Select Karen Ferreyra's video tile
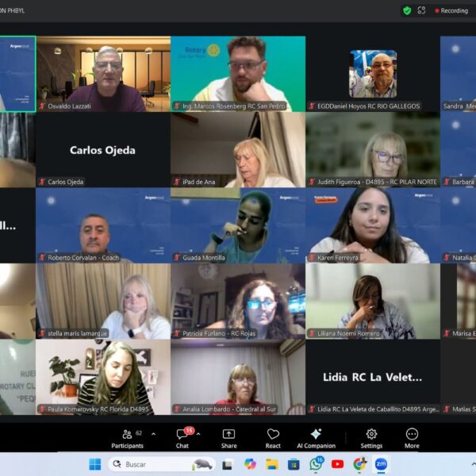 pos(373,225)
